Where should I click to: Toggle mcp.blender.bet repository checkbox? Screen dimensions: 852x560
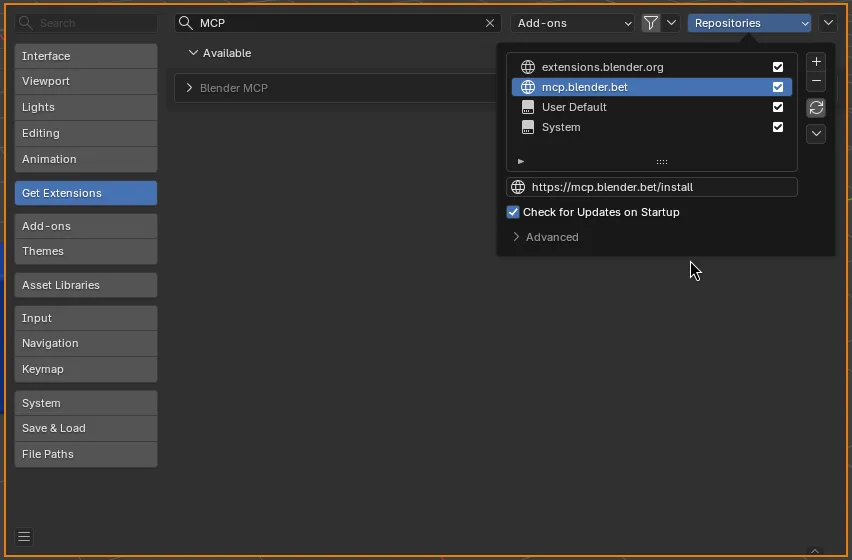778,87
